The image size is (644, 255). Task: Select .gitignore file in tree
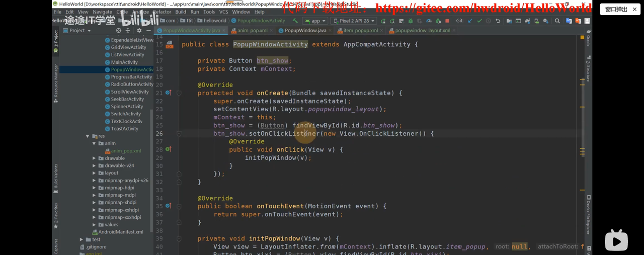click(x=93, y=247)
